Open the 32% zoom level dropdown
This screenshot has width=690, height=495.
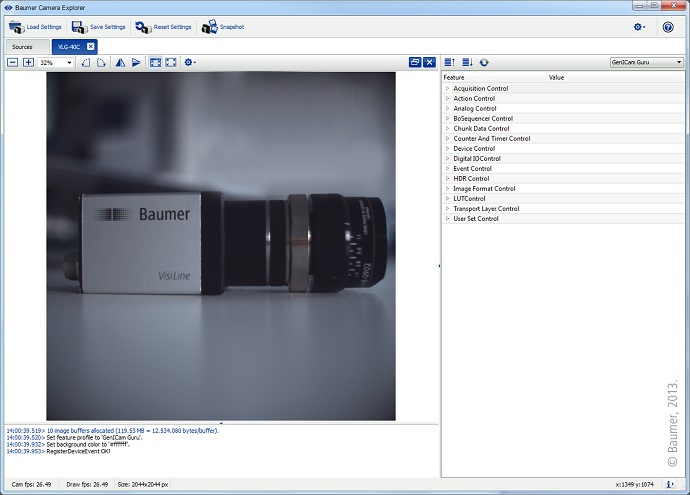tap(56, 62)
